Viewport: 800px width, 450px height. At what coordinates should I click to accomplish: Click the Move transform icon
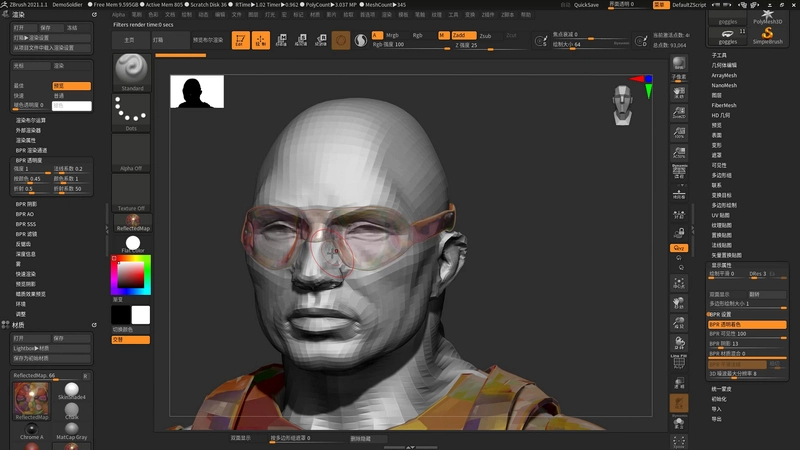(x=281, y=40)
